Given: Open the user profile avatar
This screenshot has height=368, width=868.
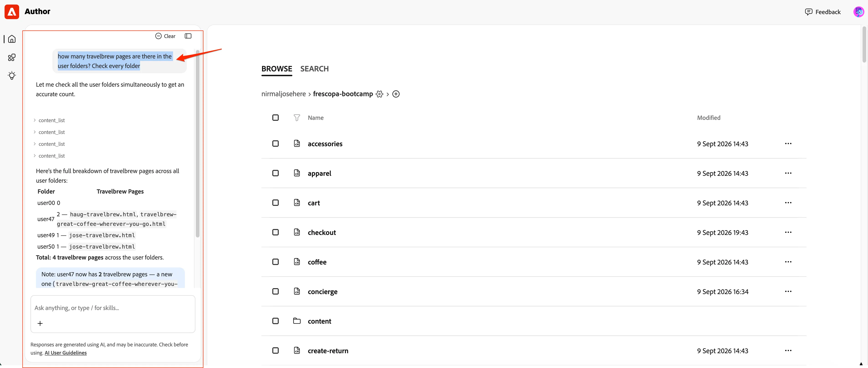Looking at the screenshot, I should [858, 12].
